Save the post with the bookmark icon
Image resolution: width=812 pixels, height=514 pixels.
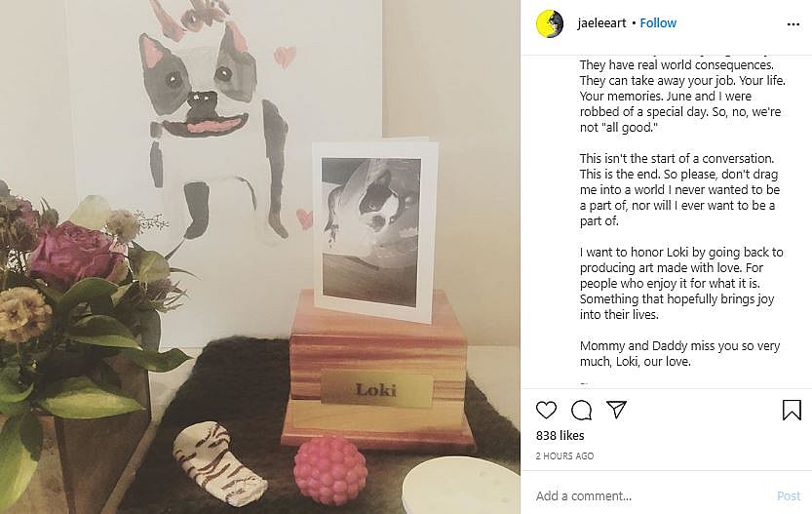pos(792,410)
